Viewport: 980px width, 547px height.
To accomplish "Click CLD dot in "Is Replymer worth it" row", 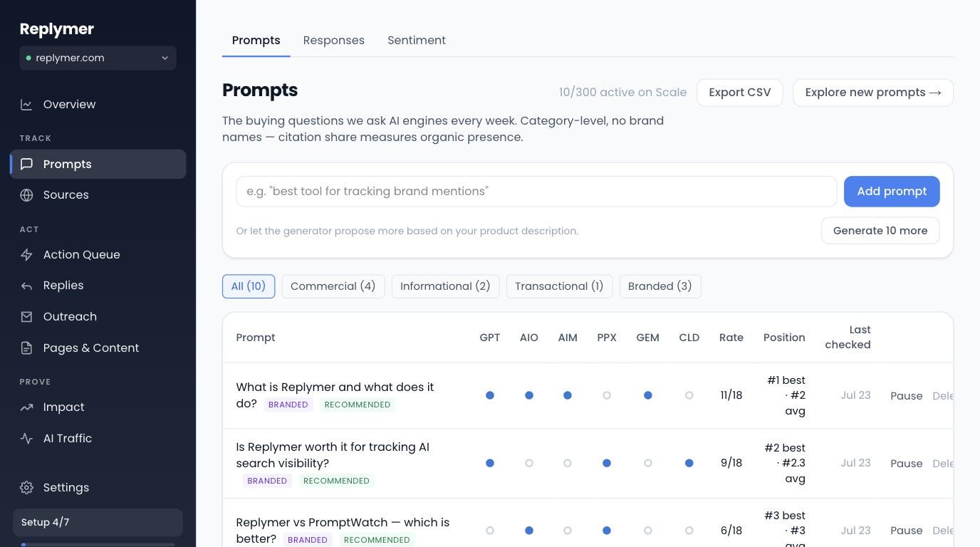I will pos(689,463).
